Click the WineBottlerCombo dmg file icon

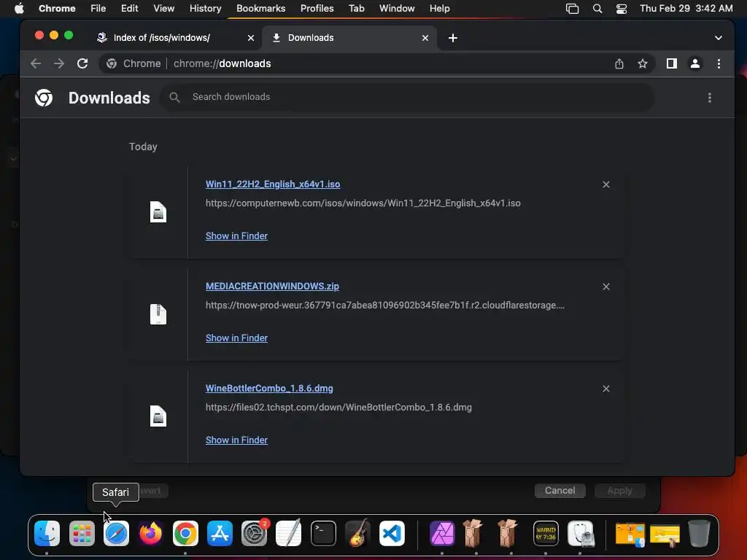click(158, 416)
